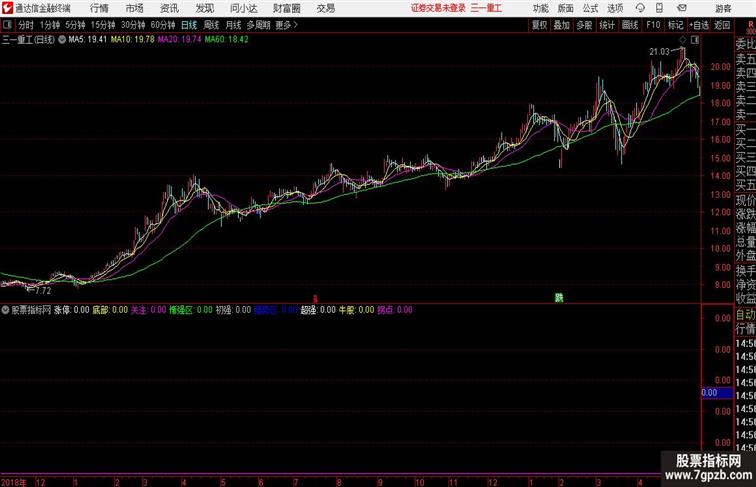This screenshot has width=756, height=487.
Task: Click the Tongdaxin app logo icon
Action: coord(7,8)
